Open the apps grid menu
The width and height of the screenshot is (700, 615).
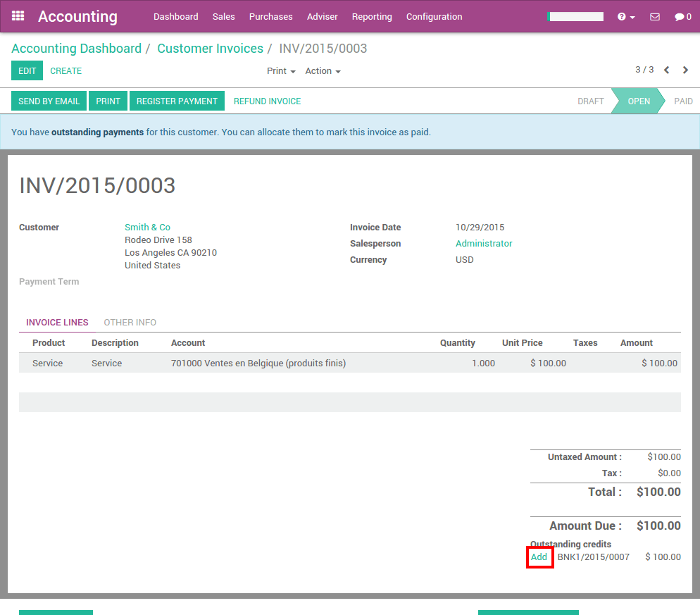pyautogui.click(x=18, y=16)
